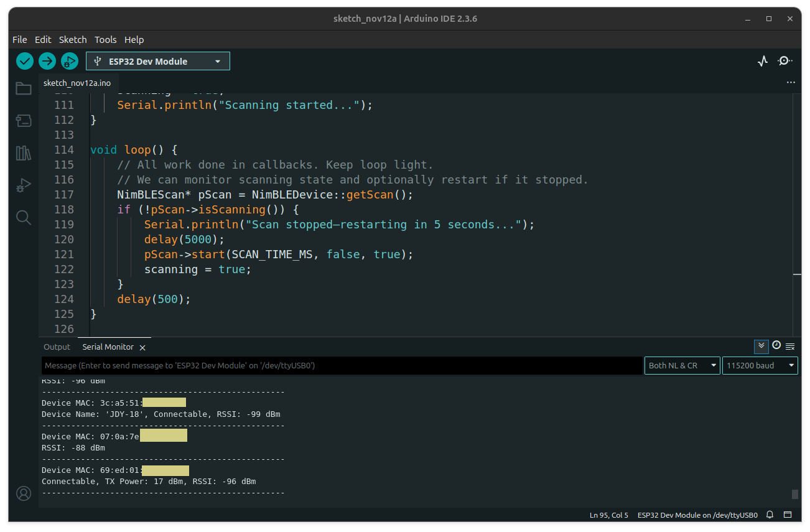Start debugging with the Debug icon
Viewport: 810px width, 532px height.
[70, 61]
